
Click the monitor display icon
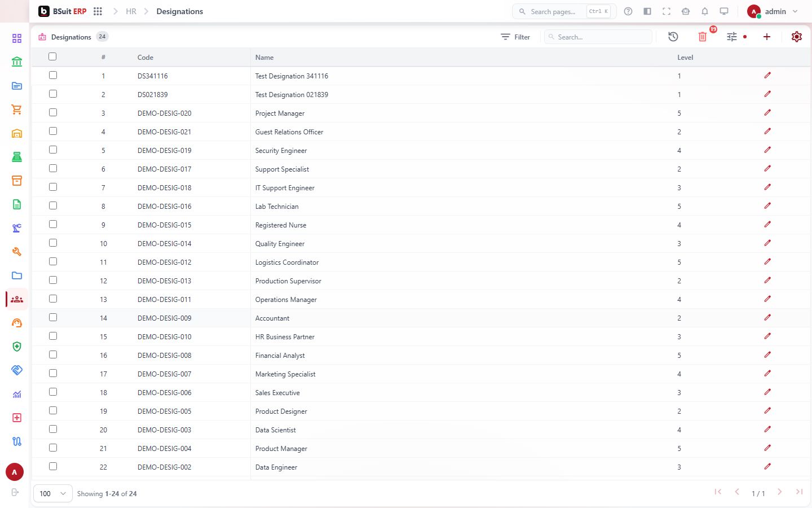[x=724, y=11]
